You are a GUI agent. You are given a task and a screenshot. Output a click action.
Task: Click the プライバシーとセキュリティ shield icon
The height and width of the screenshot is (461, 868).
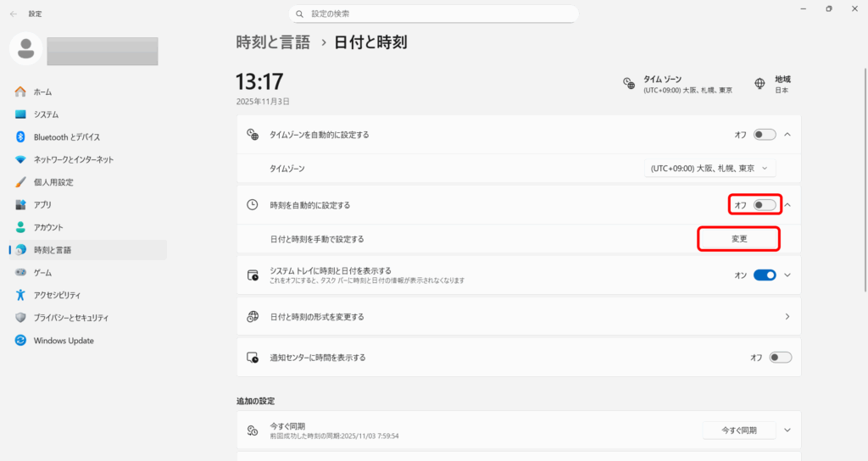(20, 318)
